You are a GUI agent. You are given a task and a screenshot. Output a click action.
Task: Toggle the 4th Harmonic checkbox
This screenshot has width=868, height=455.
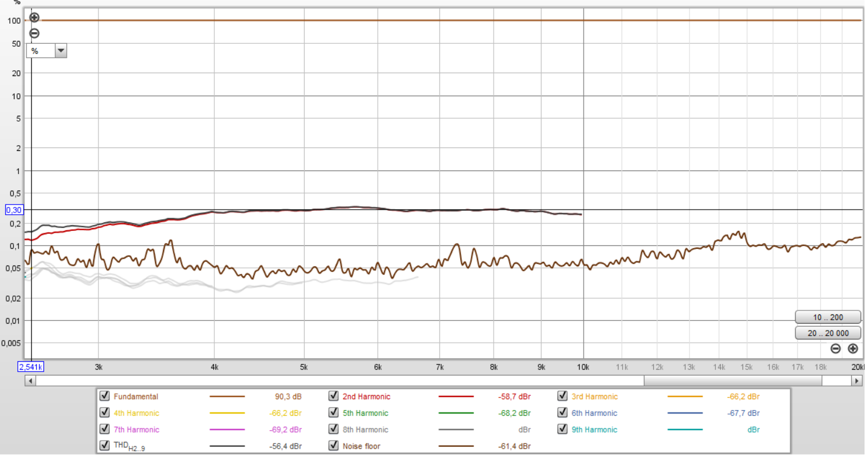(x=104, y=413)
